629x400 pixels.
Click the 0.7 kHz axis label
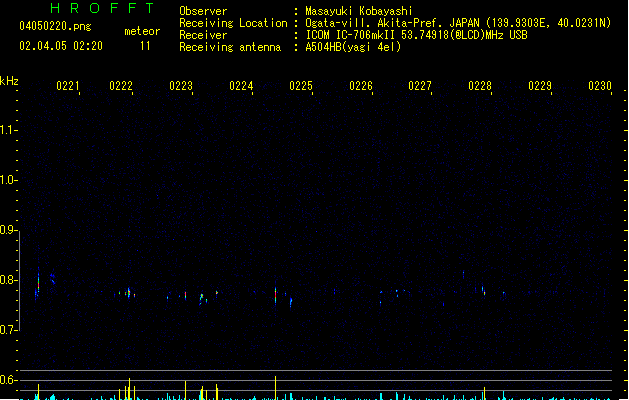7,330
